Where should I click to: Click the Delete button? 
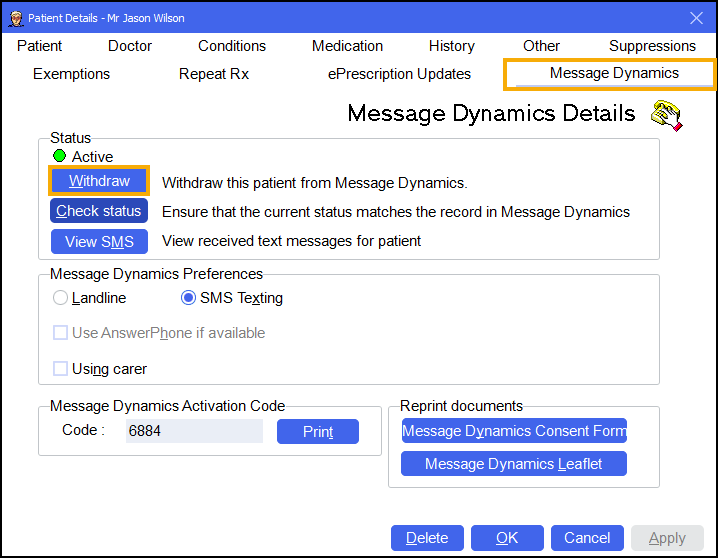pyautogui.click(x=427, y=538)
